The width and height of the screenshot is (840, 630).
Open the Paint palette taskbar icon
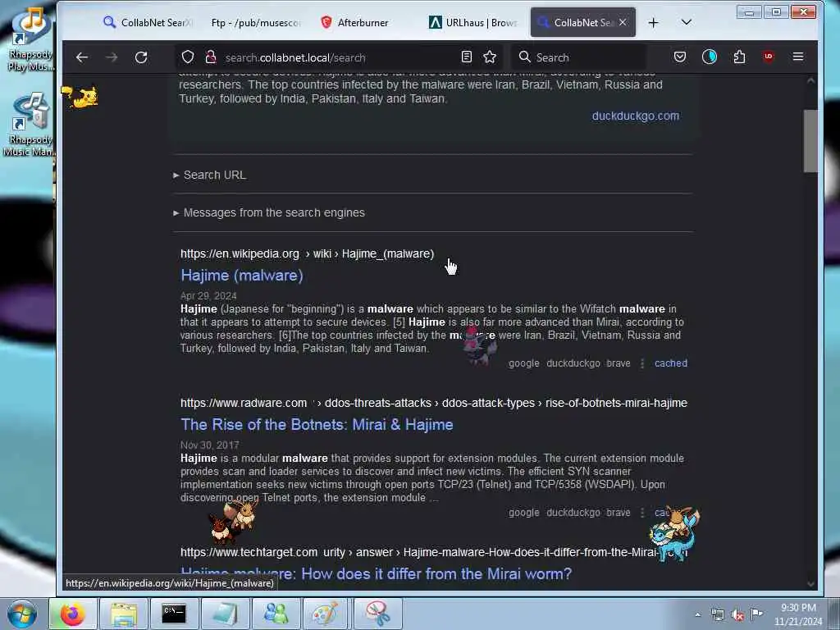(x=325, y=614)
